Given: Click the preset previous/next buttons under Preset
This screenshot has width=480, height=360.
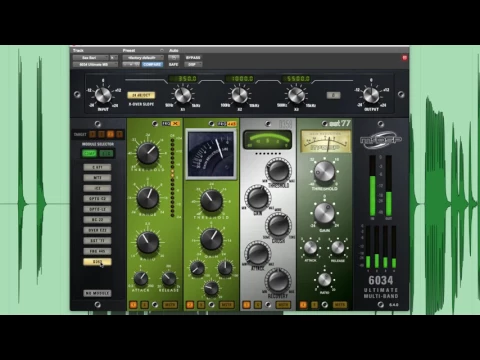Looking at the screenshot, I should 131,64.
